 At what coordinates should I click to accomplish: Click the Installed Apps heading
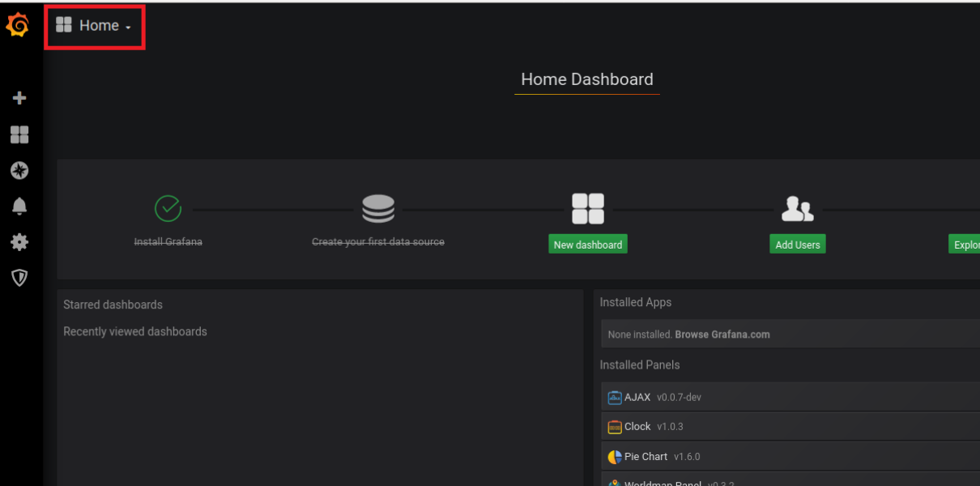pos(636,302)
